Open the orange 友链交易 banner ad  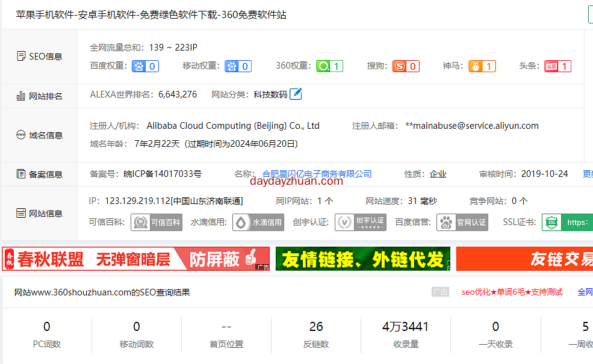pyautogui.click(x=524, y=259)
